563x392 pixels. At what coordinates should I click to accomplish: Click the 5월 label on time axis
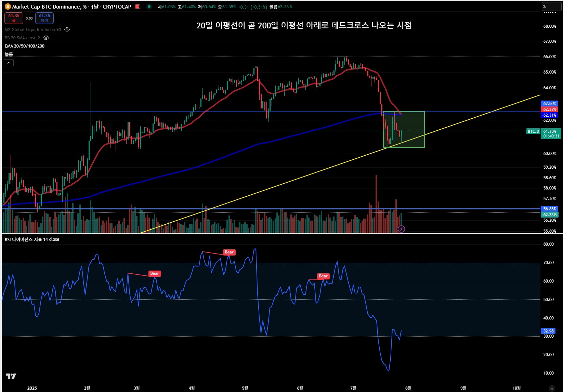pyautogui.click(x=245, y=388)
